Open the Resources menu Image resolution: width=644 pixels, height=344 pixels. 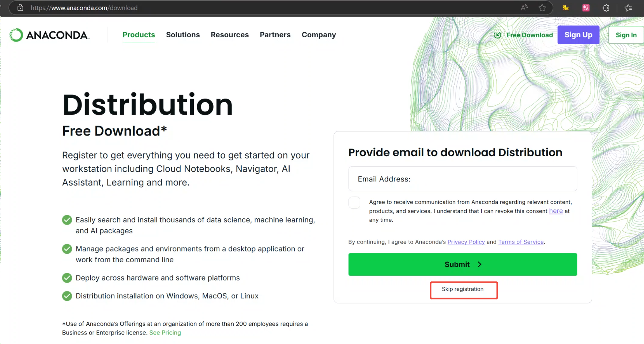pos(230,35)
